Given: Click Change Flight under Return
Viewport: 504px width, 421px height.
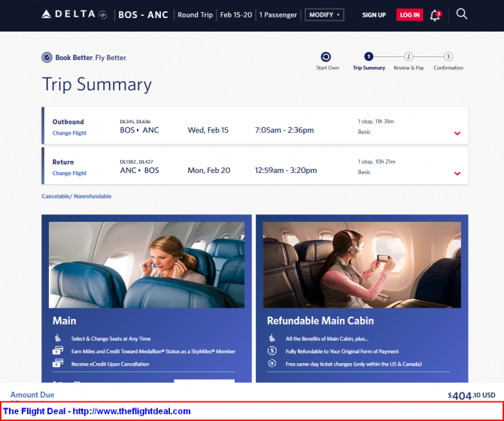Looking at the screenshot, I should tap(69, 174).
